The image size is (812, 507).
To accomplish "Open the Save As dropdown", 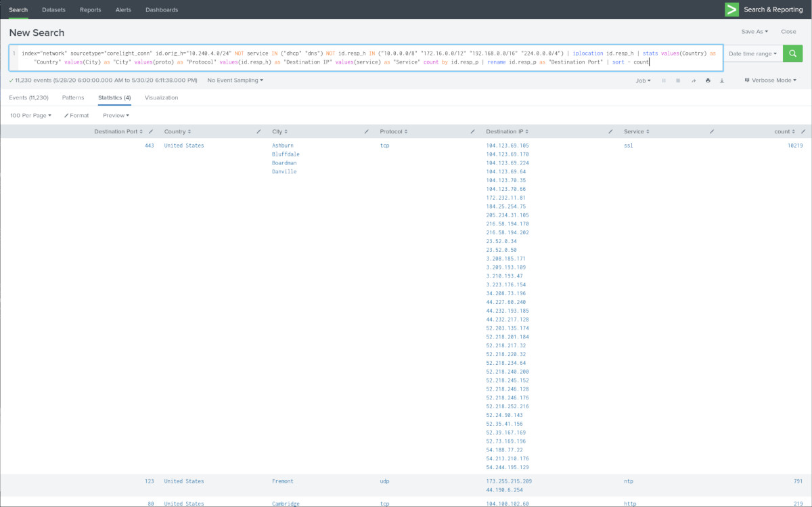I will 754,31.
